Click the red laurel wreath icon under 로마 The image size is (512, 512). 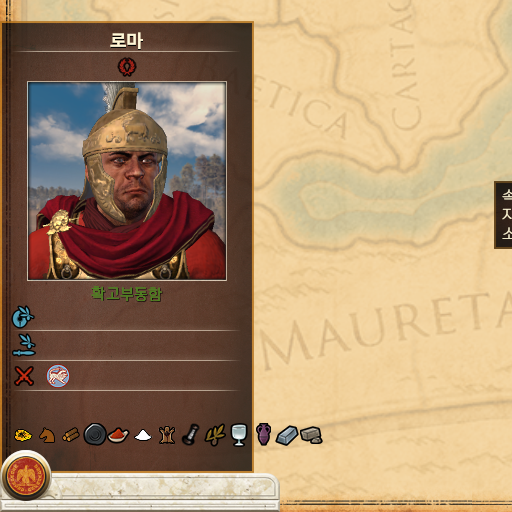(127, 67)
